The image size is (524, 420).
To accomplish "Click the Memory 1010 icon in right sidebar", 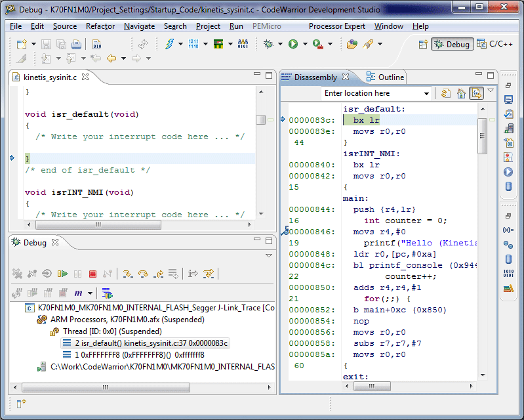I will (508, 273).
